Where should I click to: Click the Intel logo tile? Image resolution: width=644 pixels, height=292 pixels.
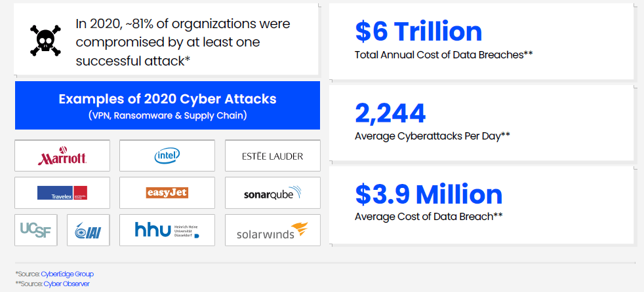pyautogui.click(x=167, y=155)
